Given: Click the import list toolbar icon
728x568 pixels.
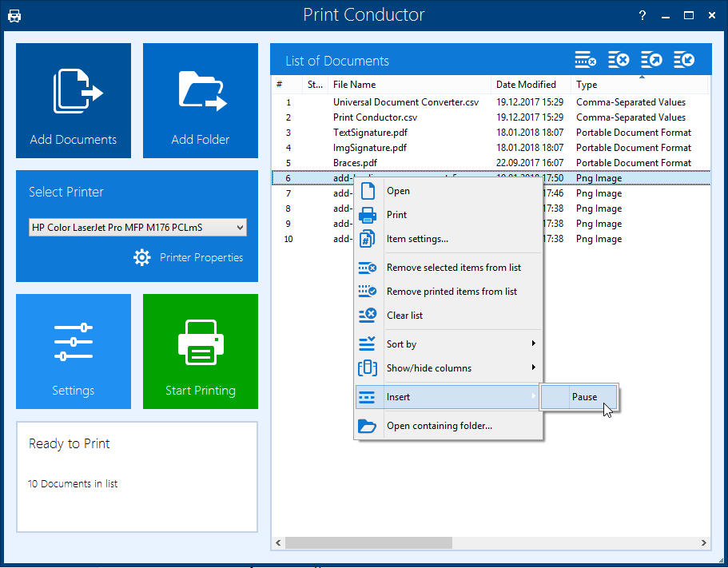Looking at the screenshot, I should tap(684, 60).
